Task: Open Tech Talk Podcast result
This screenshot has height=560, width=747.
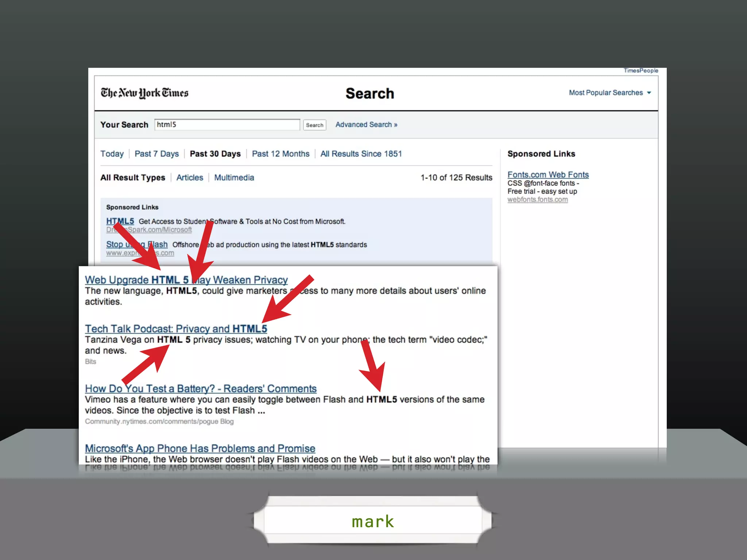Action: [176, 329]
